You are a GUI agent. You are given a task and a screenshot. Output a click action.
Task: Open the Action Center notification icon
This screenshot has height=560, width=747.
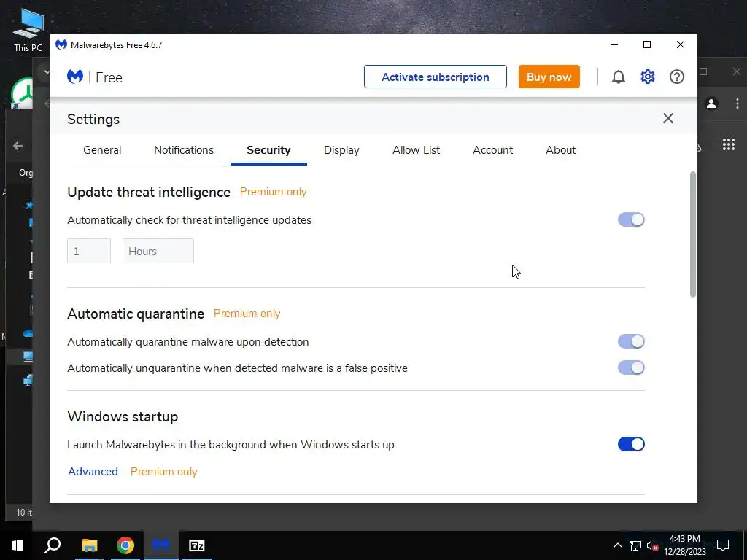click(723, 545)
